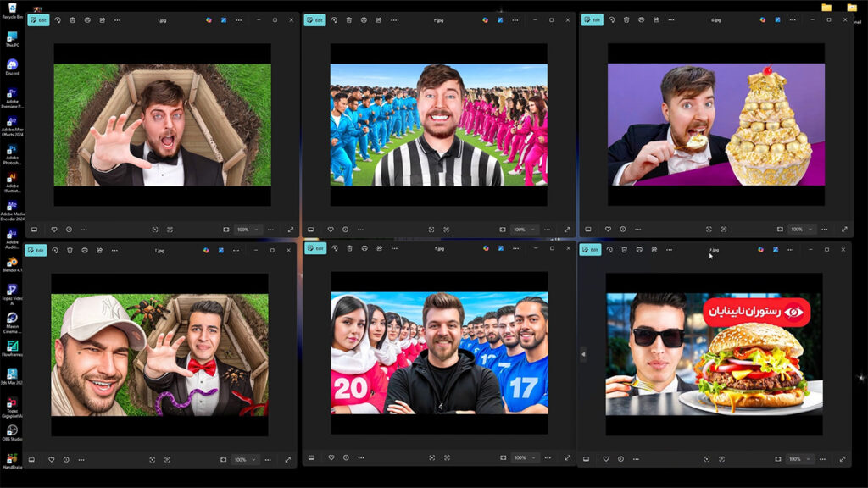Toggle filmstrip view in burger photo window
Screen dimensions: 868x488
click(x=586, y=459)
